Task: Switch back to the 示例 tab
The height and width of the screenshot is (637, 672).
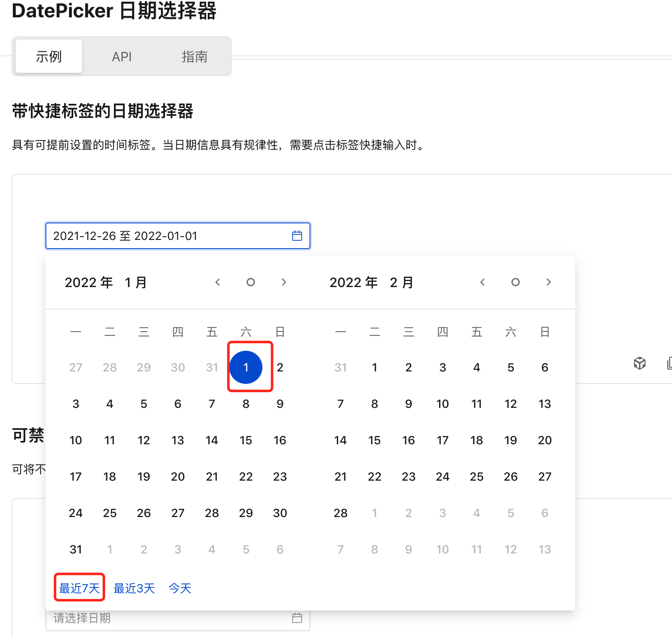Action: click(x=48, y=56)
